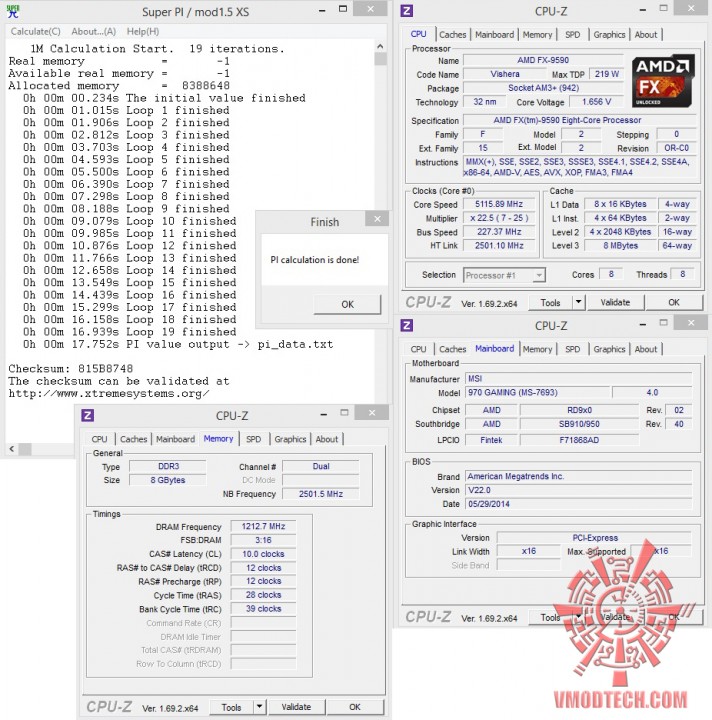Select About tab in the Mainboard CPU-Z window
Screen dimensions: 712x720
coord(645,349)
